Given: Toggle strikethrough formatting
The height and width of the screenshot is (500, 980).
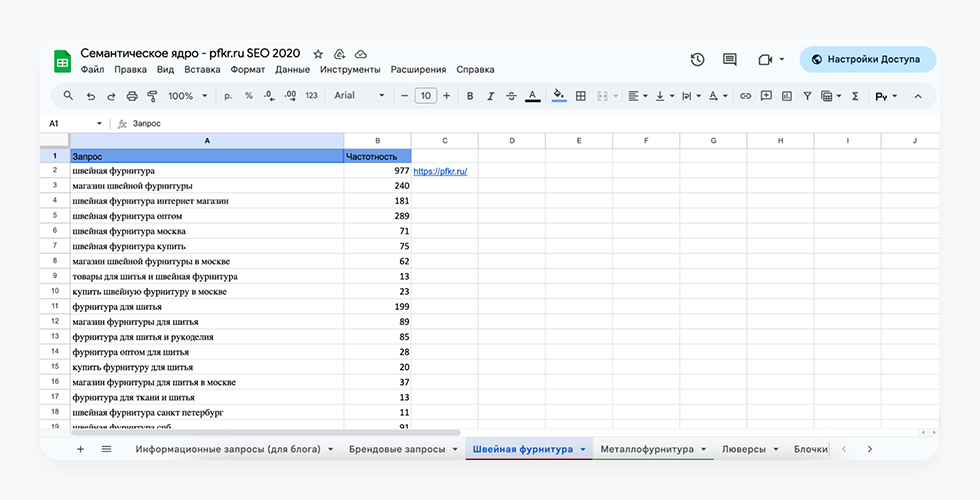Looking at the screenshot, I should click(511, 96).
